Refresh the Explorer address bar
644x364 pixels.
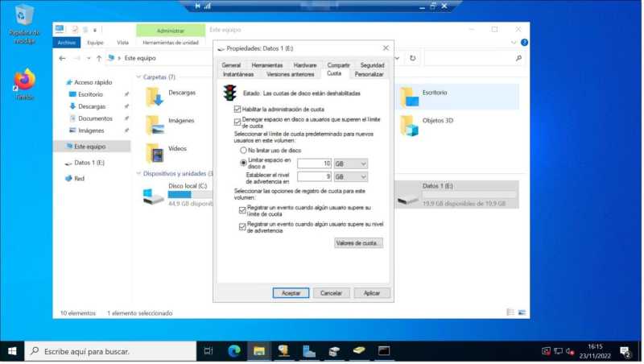tap(413, 58)
